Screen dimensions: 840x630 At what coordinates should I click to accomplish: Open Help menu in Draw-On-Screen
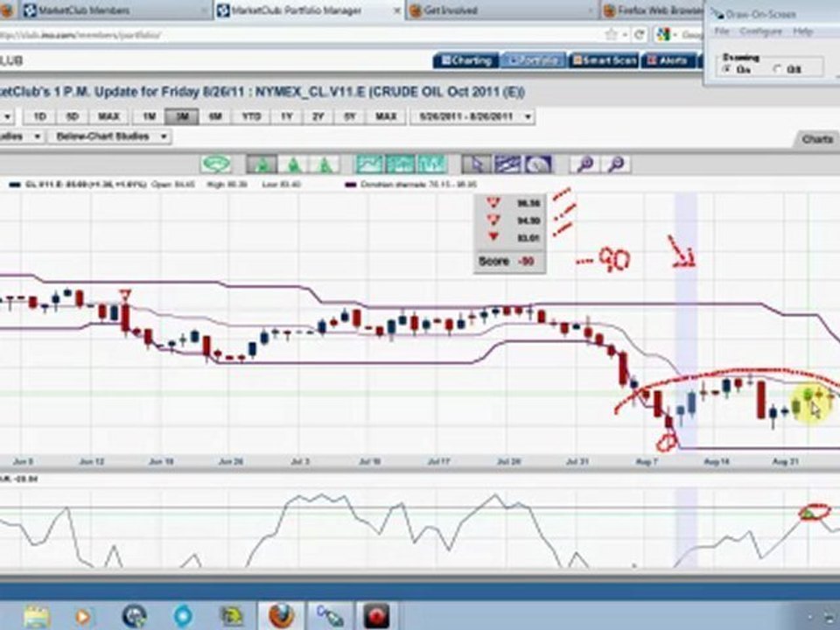pyautogui.click(x=803, y=31)
